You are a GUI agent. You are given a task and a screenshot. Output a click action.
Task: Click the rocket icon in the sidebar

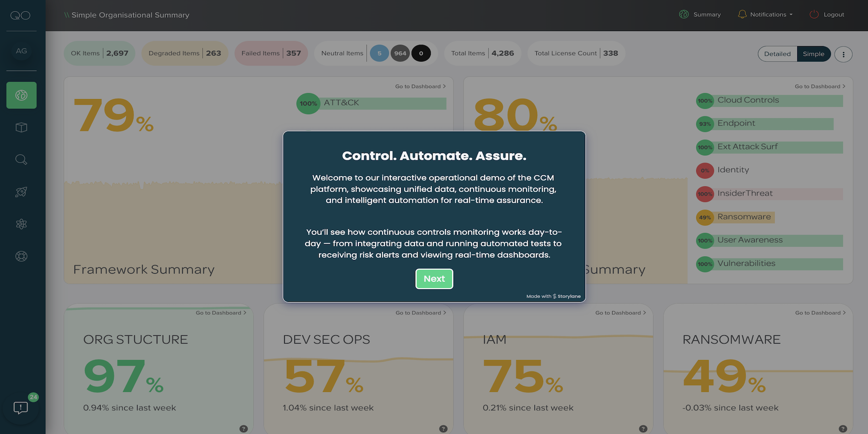21,192
